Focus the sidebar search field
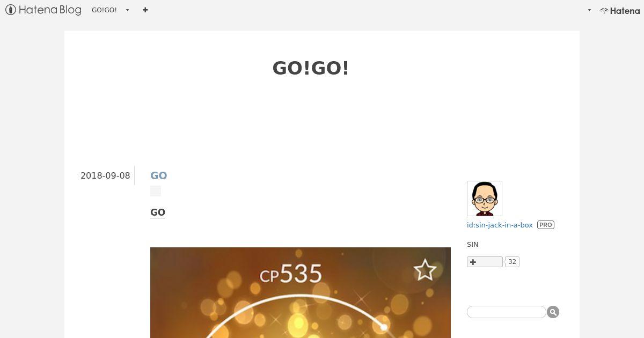Image resolution: width=644 pixels, height=338 pixels. coord(507,312)
